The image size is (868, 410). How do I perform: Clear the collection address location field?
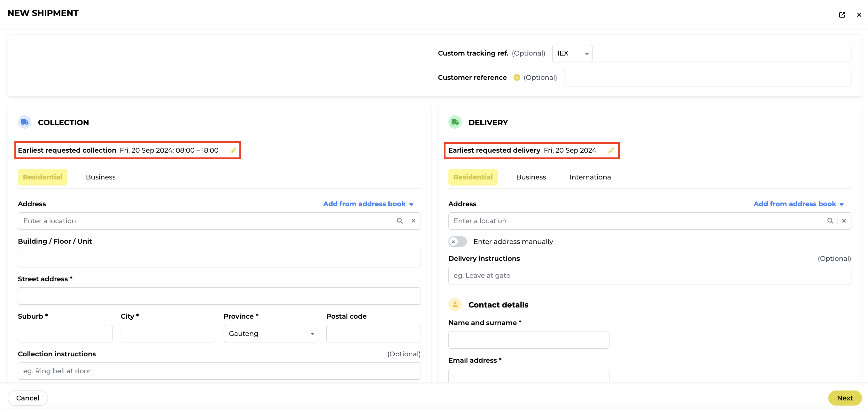414,221
